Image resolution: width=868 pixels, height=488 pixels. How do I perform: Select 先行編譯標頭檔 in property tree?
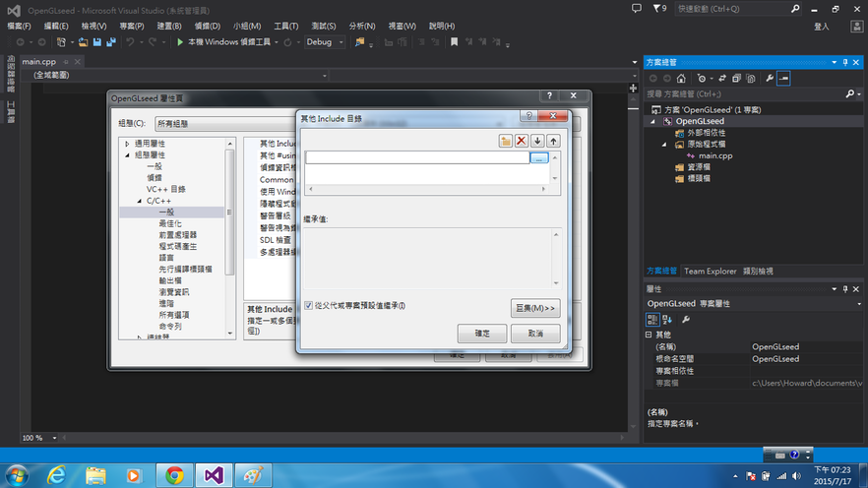pyautogui.click(x=185, y=269)
